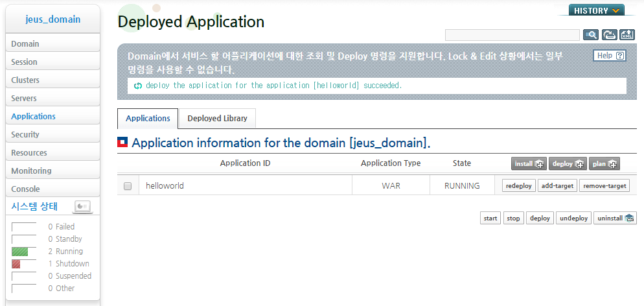
Task: Switch to the Deployed Library tab
Action: tap(217, 118)
